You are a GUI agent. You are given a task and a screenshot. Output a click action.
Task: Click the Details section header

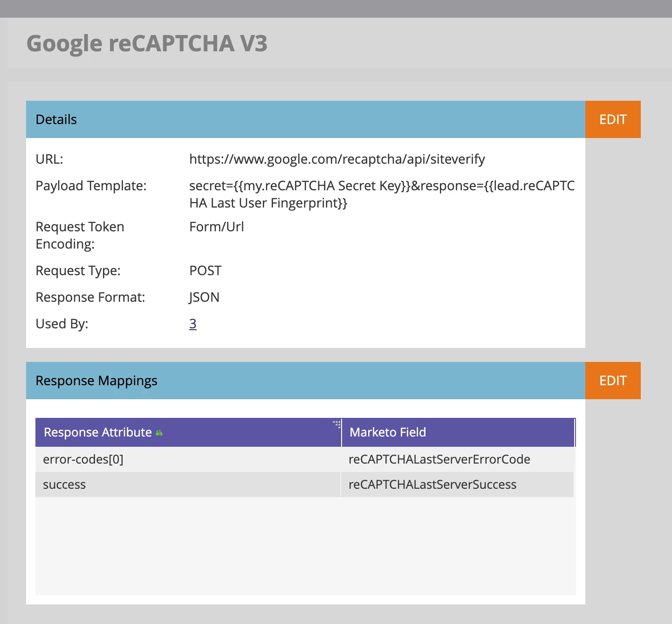coord(306,119)
